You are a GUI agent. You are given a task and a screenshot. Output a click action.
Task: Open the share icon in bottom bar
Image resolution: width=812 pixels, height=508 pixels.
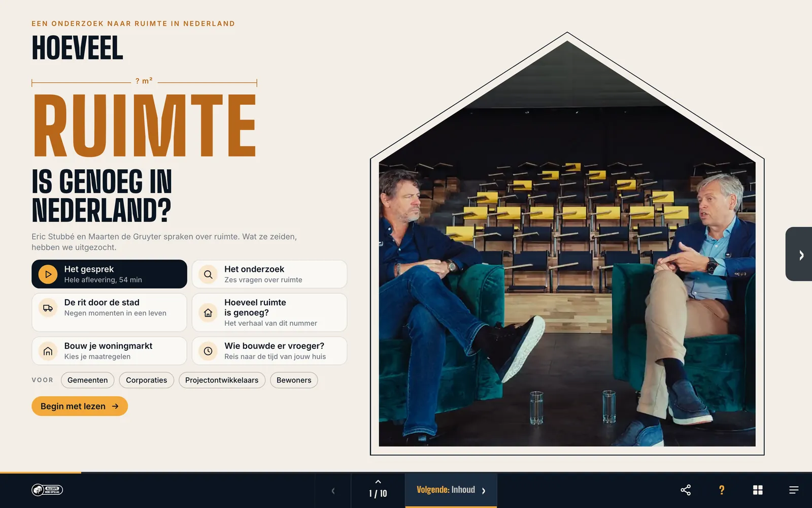pos(686,490)
